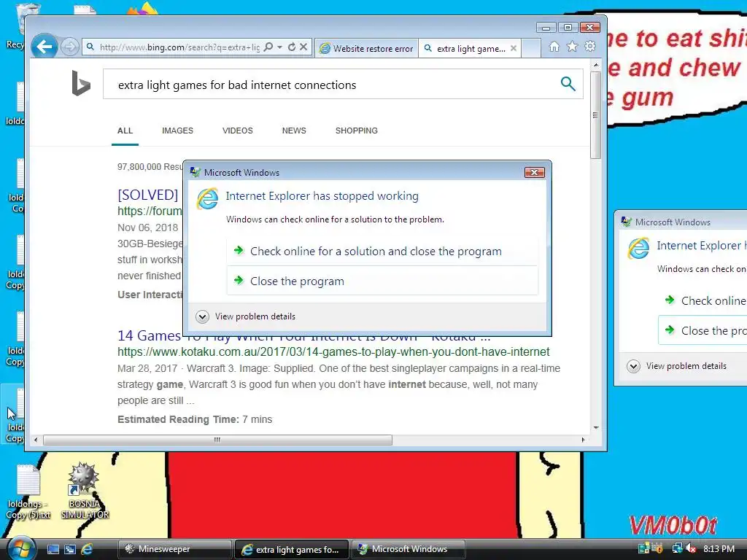747x560 pixels.
Task: Click the first system tray icon
Action: (643, 548)
